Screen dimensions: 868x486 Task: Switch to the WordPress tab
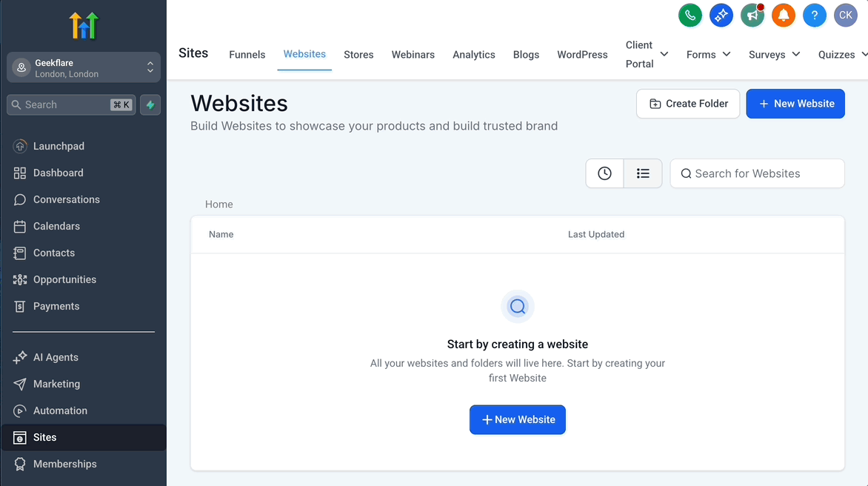click(x=582, y=54)
